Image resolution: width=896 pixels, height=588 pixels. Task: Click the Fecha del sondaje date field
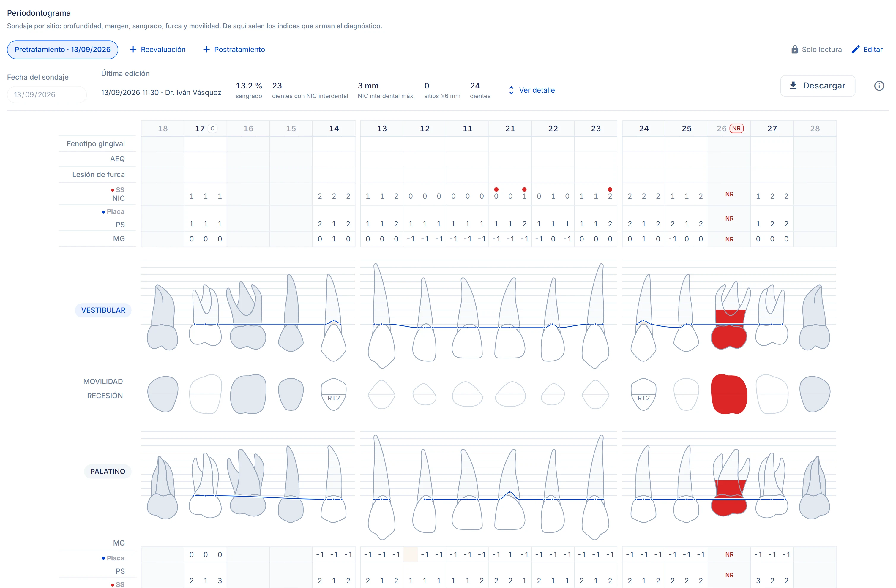[47, 94]
